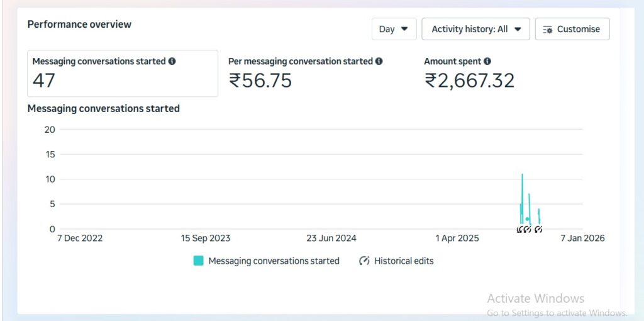Click the leftmost historical edit marker on chart

[x=520, y=229]
